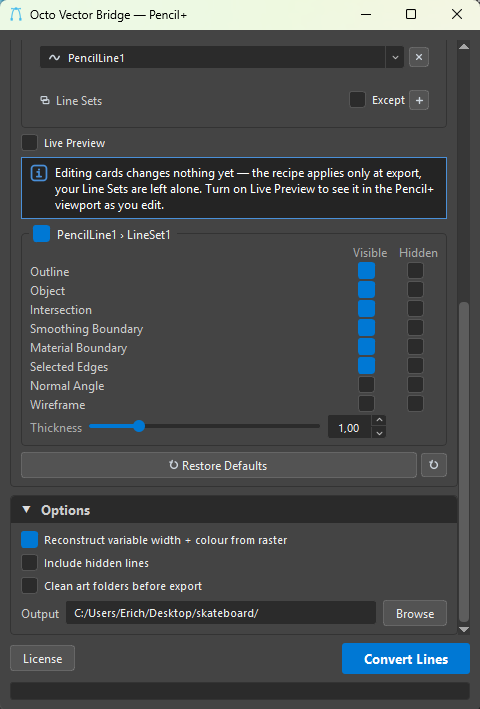Toggle PencilLine1 › LineSet1 card checkbox
The image size is (480, 709).
(x=41, y=235)
